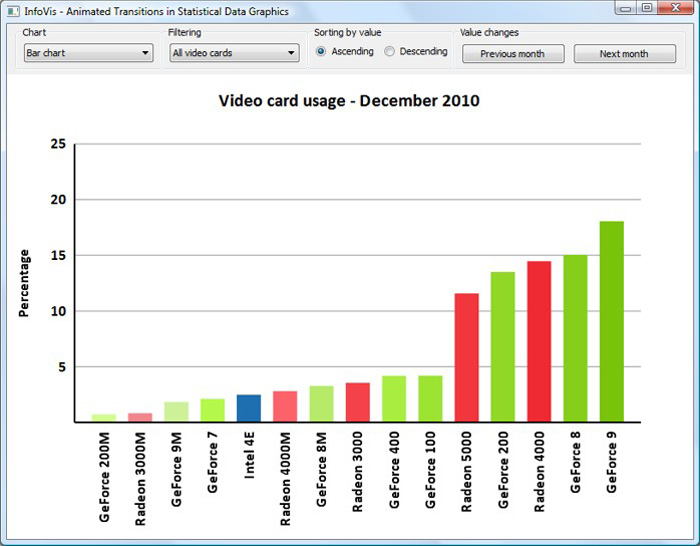The image size is (700, 546).
Task: Click the GeForce 200 axis label
Action: [503, 470]
